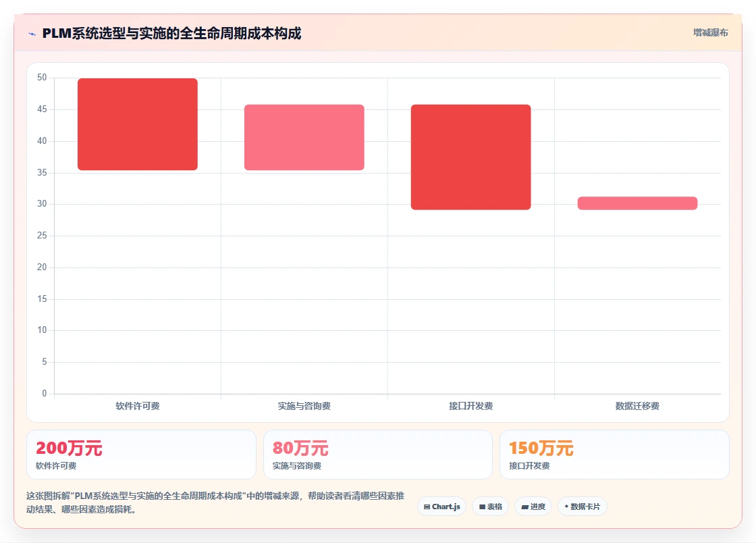Image resolution: width=756 pixels, height=543 pixels.
Task: Click the 80万元 figure
Action: point(300,448)
